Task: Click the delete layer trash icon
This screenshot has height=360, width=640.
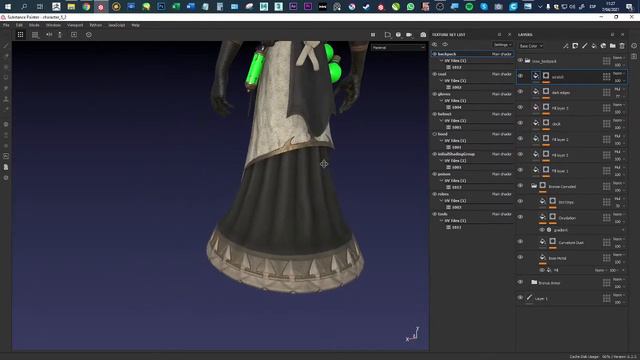Action: pos(622,46)
